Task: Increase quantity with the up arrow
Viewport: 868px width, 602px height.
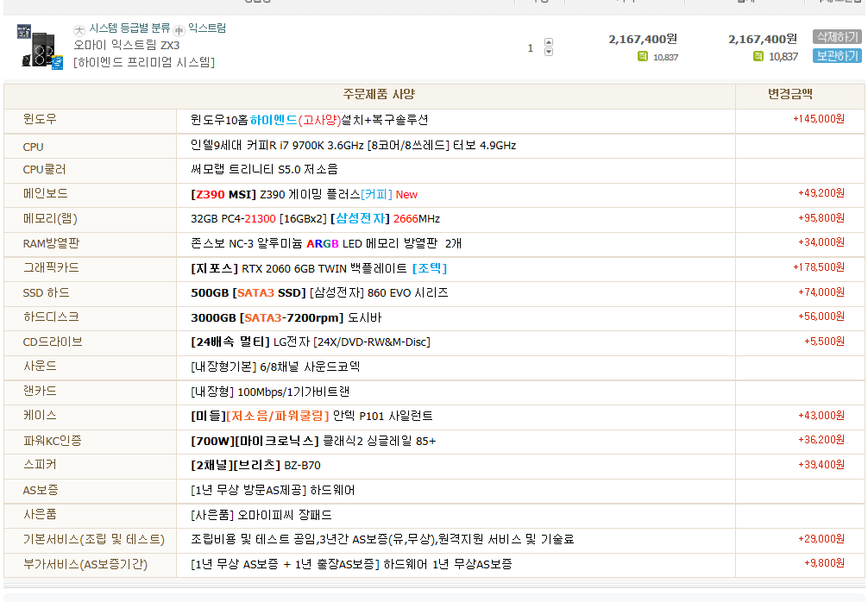Action: coord(549,42)
